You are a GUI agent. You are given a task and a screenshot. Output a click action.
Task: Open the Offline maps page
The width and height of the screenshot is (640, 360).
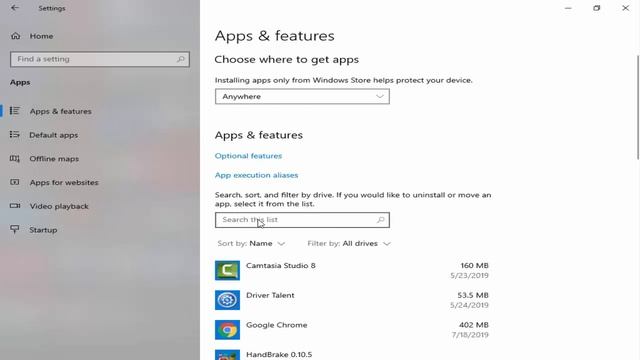coord(54,158)
